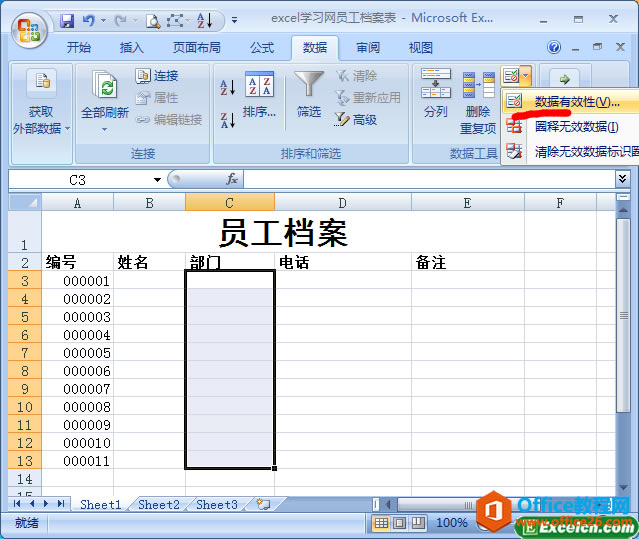Insert a new worksheet tab icon
This screenshot has height=539, width=639.
263,504
